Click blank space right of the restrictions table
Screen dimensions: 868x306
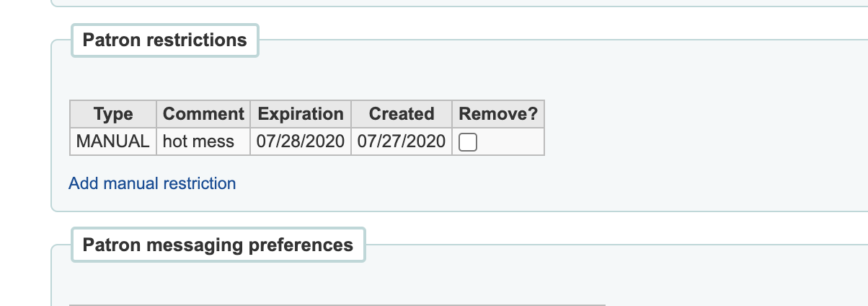(685, 128)
